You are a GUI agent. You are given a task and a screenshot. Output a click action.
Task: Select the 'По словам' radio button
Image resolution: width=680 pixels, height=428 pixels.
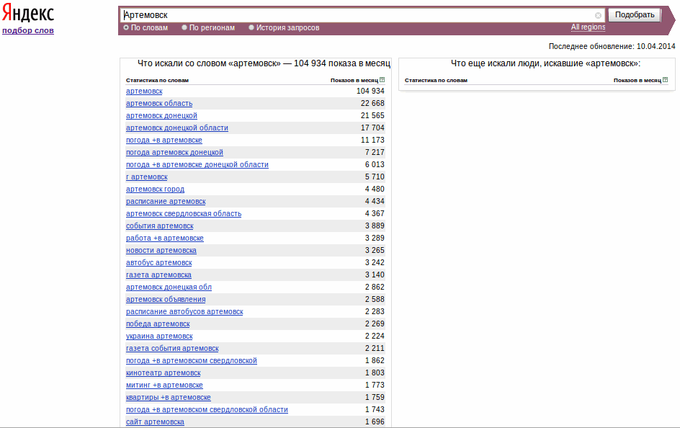126,28
